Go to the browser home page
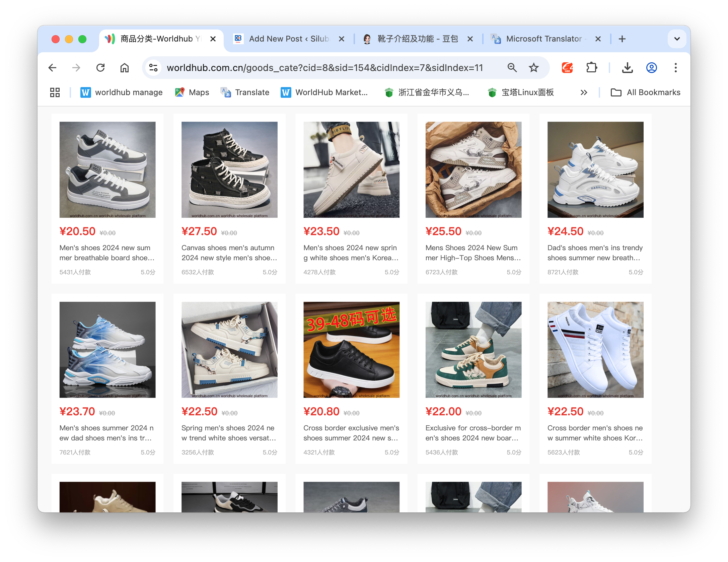This screenshot has height=562, width=728. (125, 68)
